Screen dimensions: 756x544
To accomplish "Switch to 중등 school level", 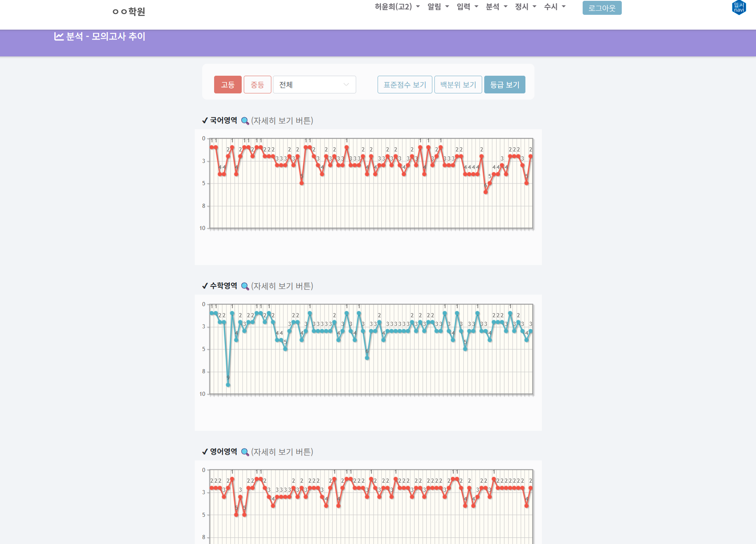I will [257, 85].
